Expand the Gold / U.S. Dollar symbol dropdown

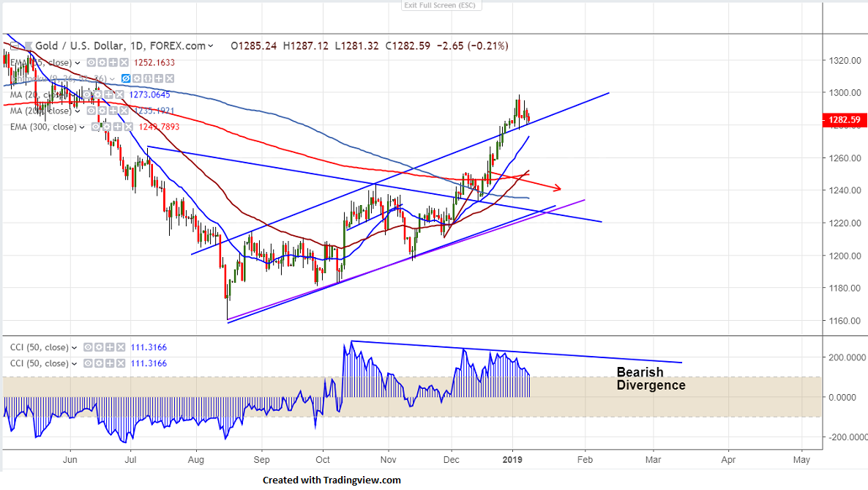click(x=210, y=46)
